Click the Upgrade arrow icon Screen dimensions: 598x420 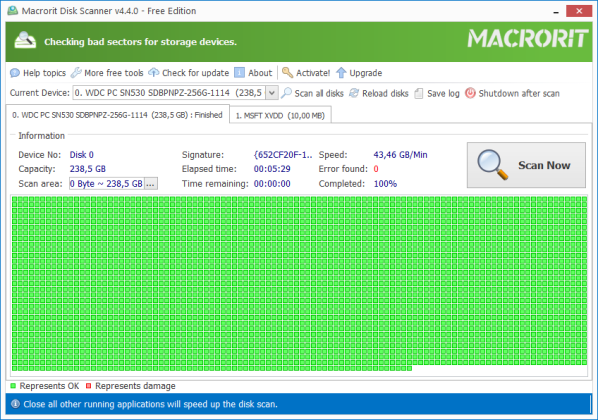coord(341,72)
